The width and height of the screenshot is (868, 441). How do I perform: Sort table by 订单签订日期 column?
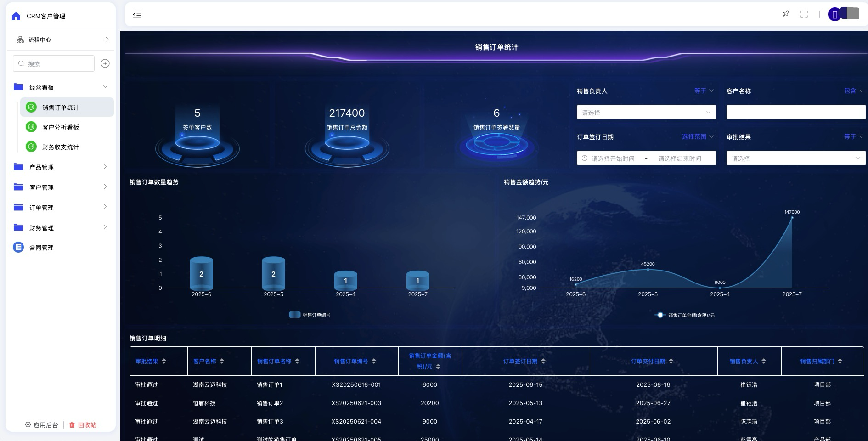pos(543,361)
